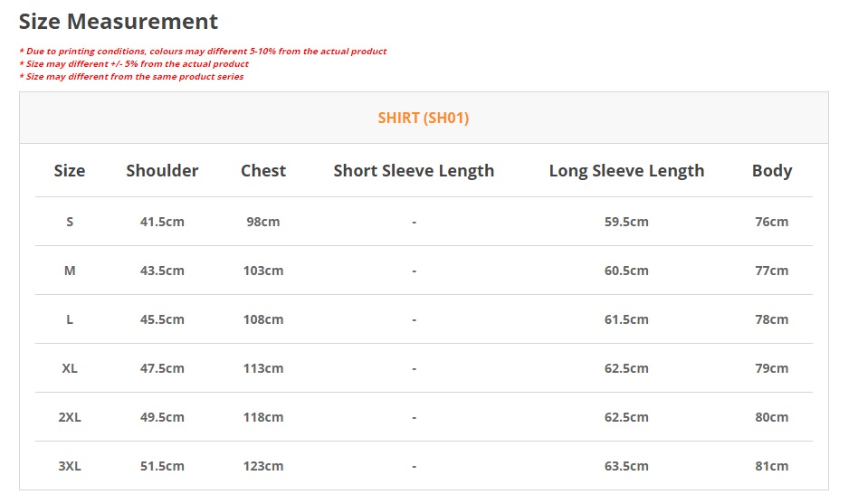
Task: Click the Short Sleeve Length column header
Action: (x=414, y=171)
